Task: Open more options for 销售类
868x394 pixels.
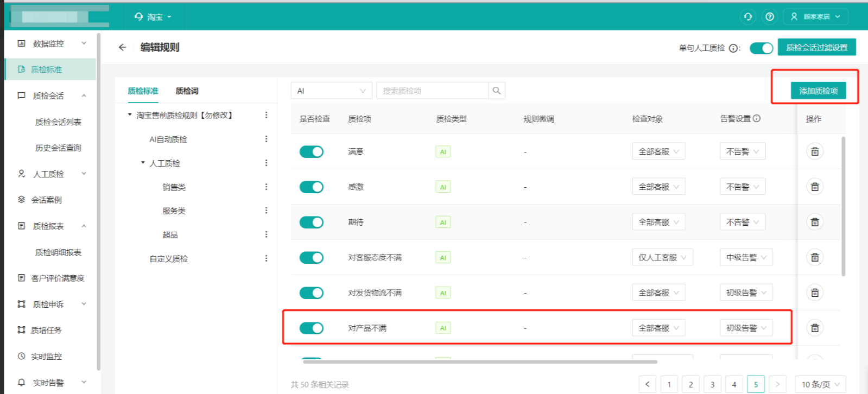Action: [x=266, y=187]
